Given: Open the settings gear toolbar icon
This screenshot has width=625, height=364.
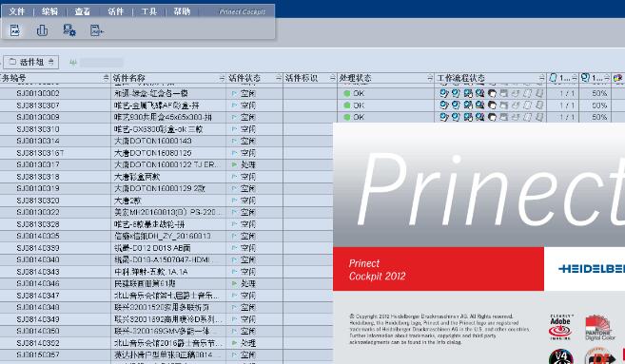Looking at the screenshot, I should click(69, 30).
